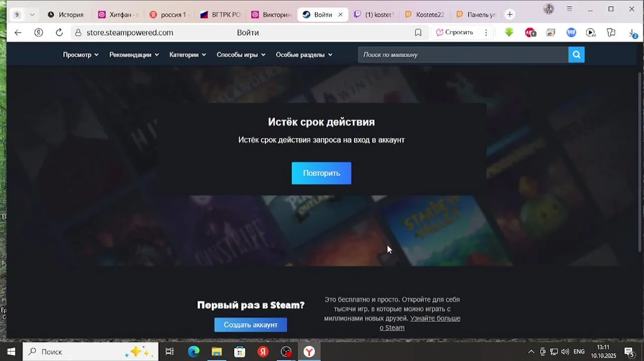The image size is (644, 361).
Task: Expand the Категории dropdown
Action: pos(188,55)
